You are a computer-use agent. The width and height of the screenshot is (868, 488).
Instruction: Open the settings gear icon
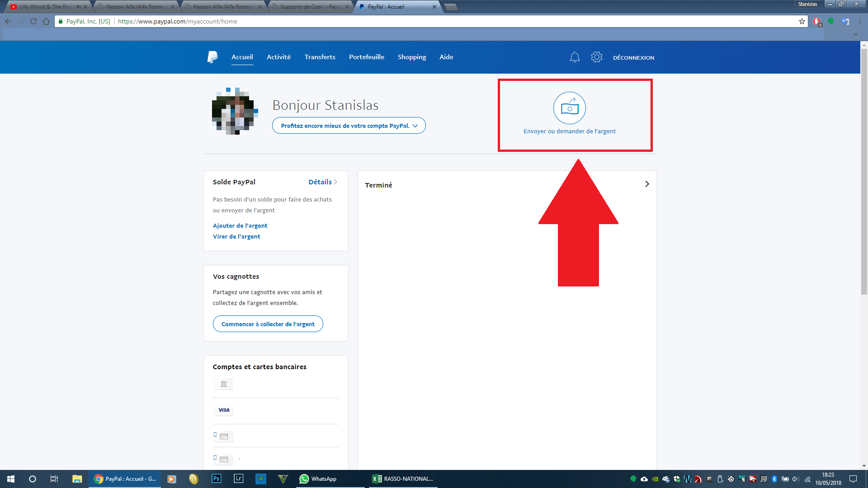(597, 57)
